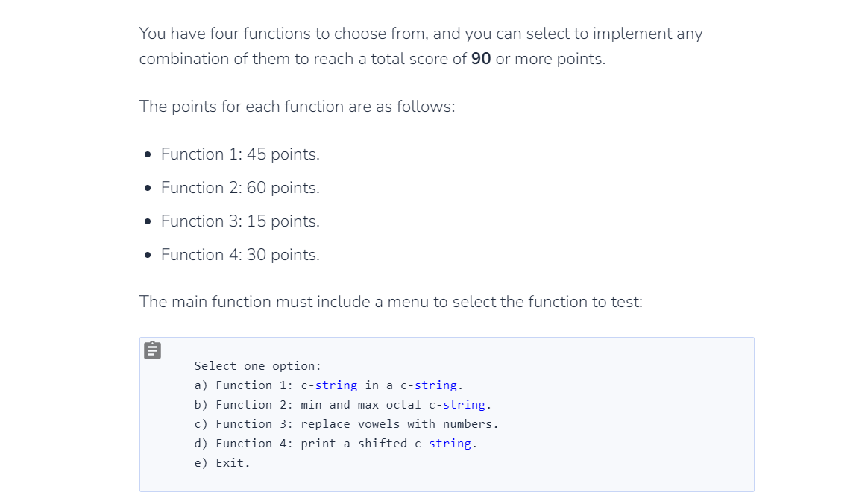The image size is (862, 504).
Task: Click the bold number 90
Action: coord(481,59)
